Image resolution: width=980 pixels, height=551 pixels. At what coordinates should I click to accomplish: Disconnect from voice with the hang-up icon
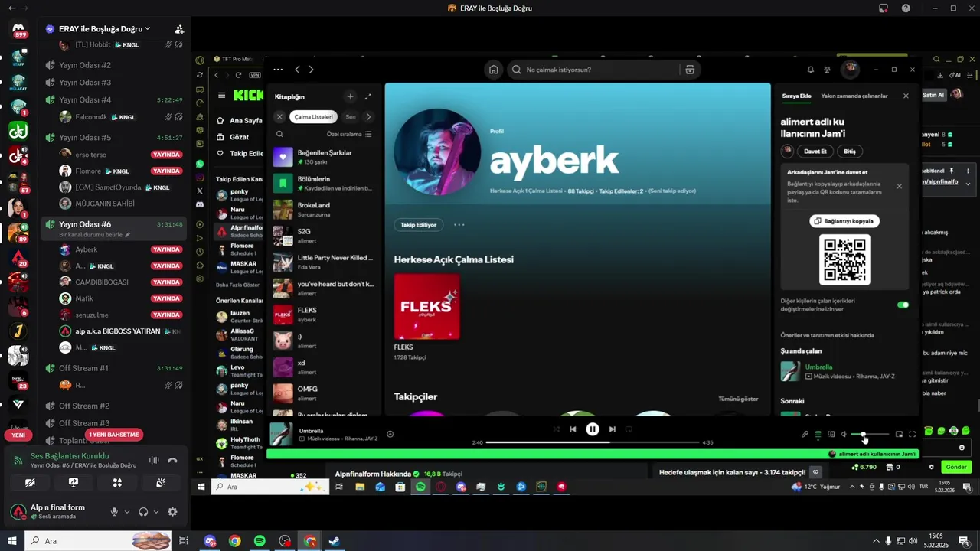(x=172, y=461)
